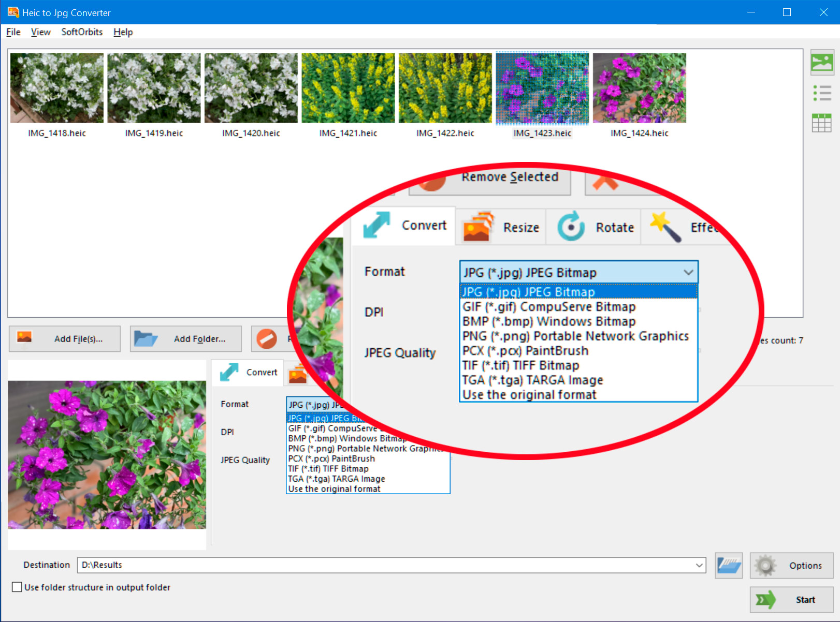Click the Add Folder button

click(185, 339)
